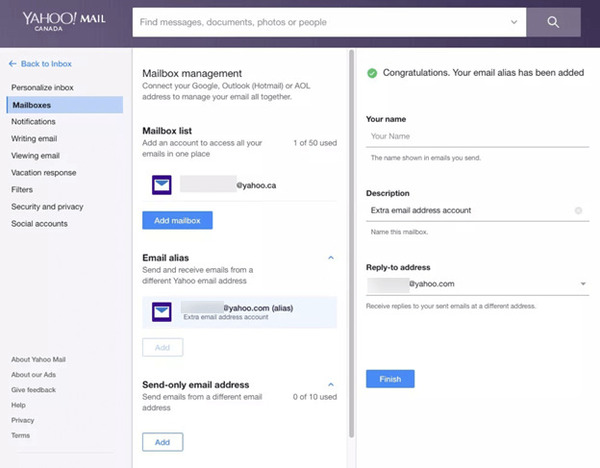Image resolution: width=600 pixels, height=468 pixels.
Task: Click the yahoo.com alias envelope icon
Action: coord(161,312)
